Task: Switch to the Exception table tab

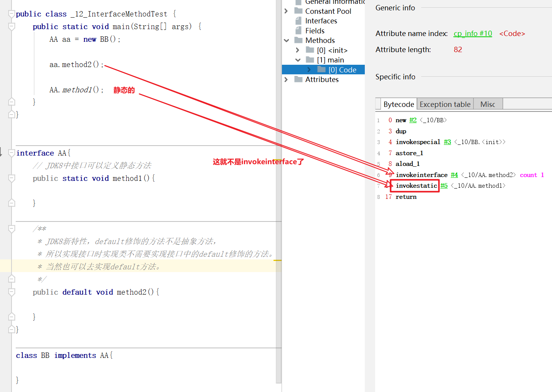Action: point(445,104)
